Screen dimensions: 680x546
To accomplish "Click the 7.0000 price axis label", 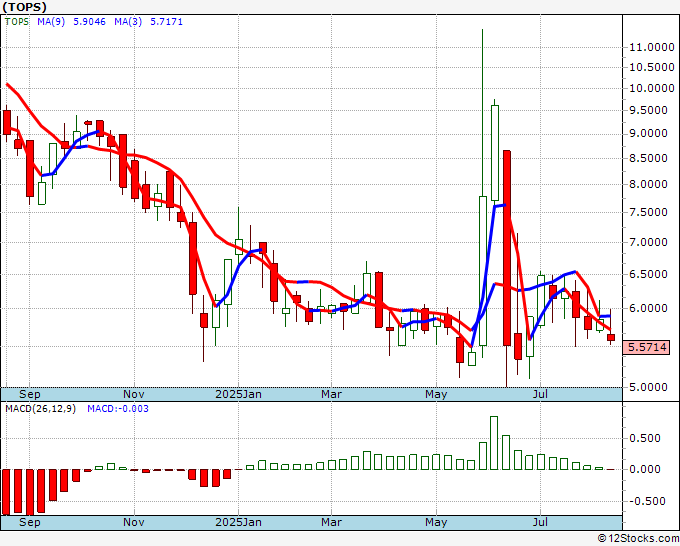I will point(650,243).
